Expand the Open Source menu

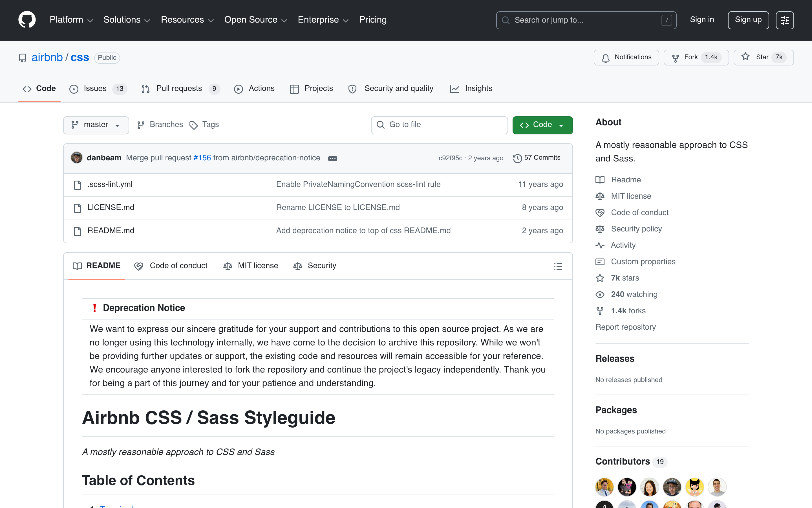tap(256, 20)
